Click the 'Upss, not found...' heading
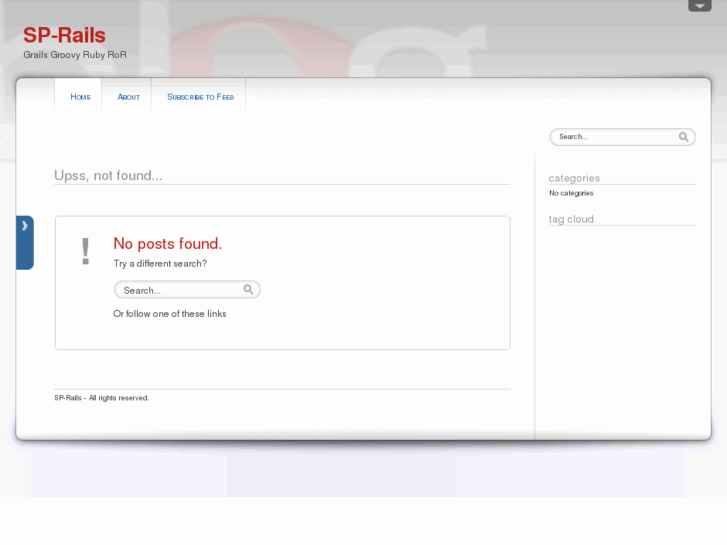The height and width of the screenshot is (545, 727). [108, 175]
